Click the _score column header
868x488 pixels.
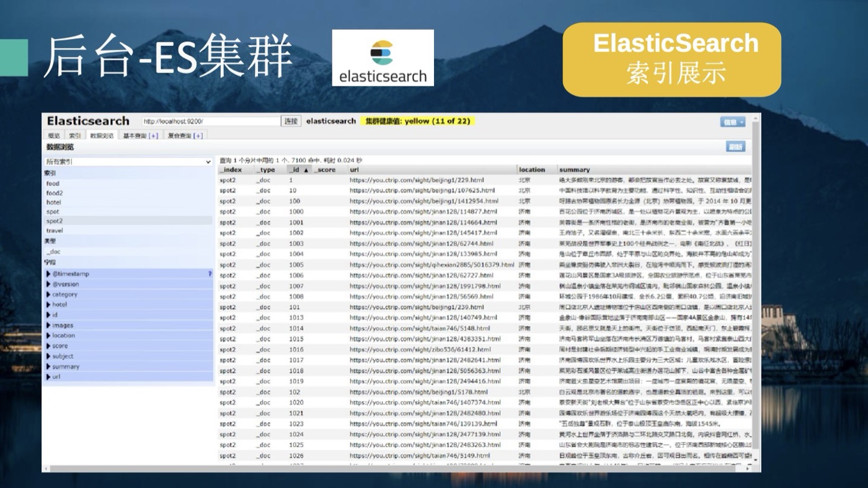point(330,169)
